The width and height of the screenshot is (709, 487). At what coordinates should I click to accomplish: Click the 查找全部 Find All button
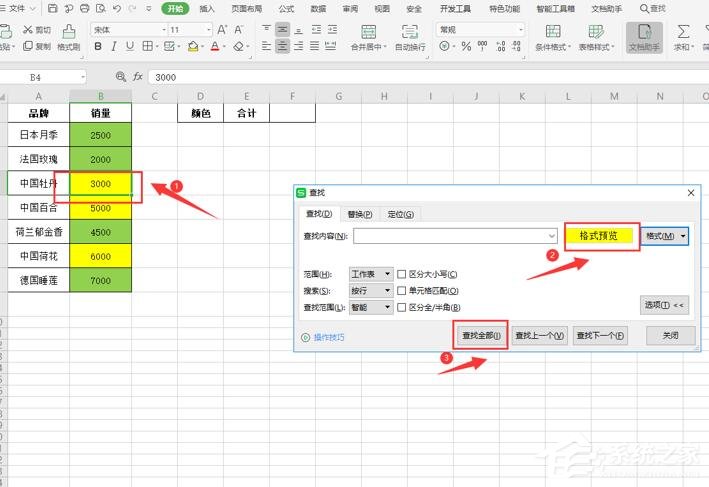tap(482, 336)
